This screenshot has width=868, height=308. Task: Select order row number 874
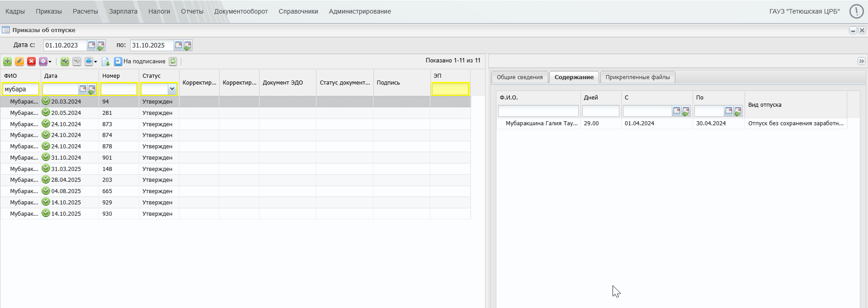coord(236,135)
